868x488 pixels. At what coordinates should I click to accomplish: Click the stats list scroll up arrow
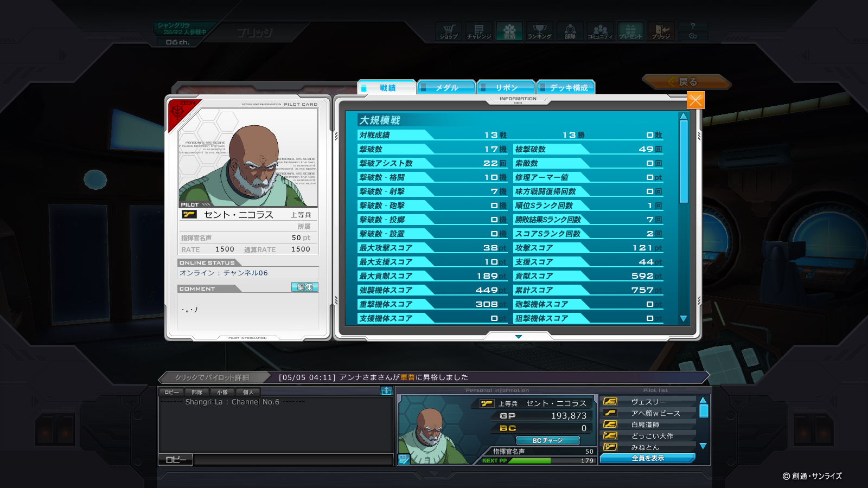684,116
